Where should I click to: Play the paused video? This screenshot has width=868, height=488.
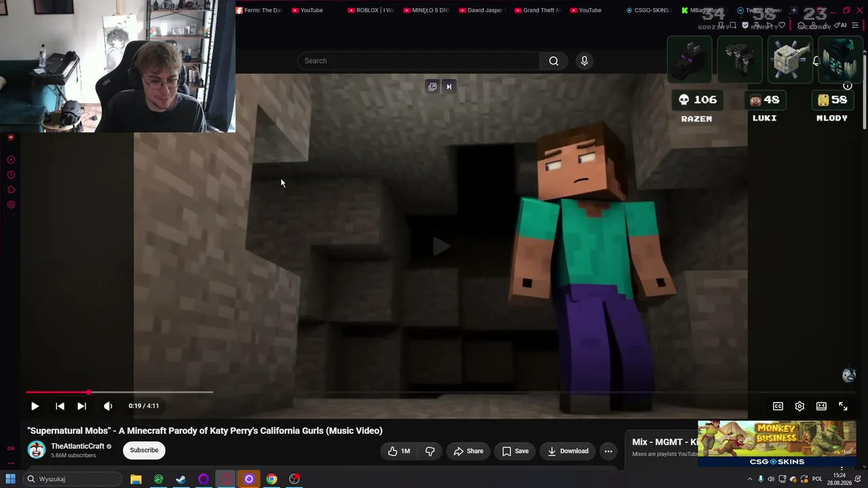35,406
